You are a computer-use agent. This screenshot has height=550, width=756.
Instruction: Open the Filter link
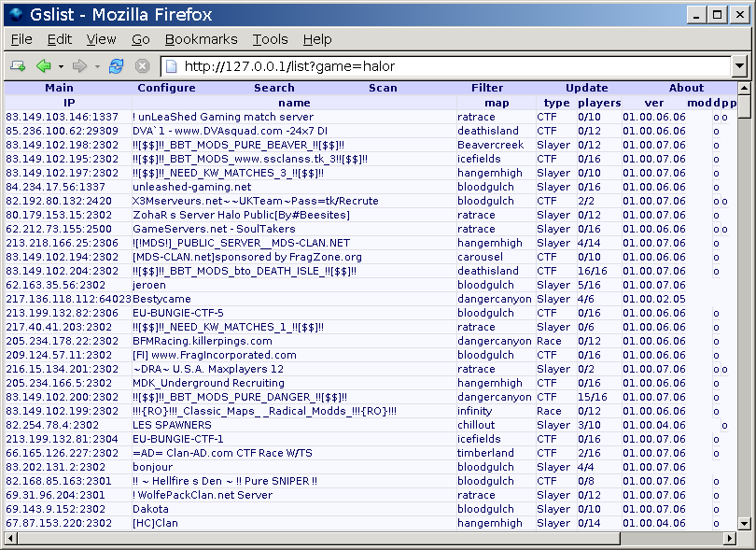tap(487, 88)
